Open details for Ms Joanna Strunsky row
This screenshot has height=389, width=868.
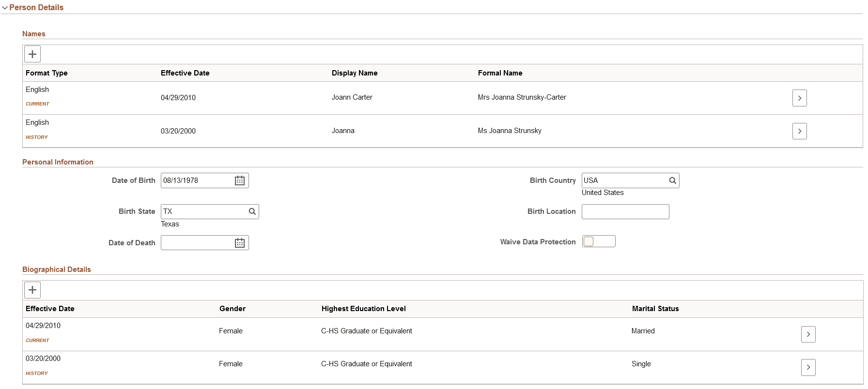799,131
